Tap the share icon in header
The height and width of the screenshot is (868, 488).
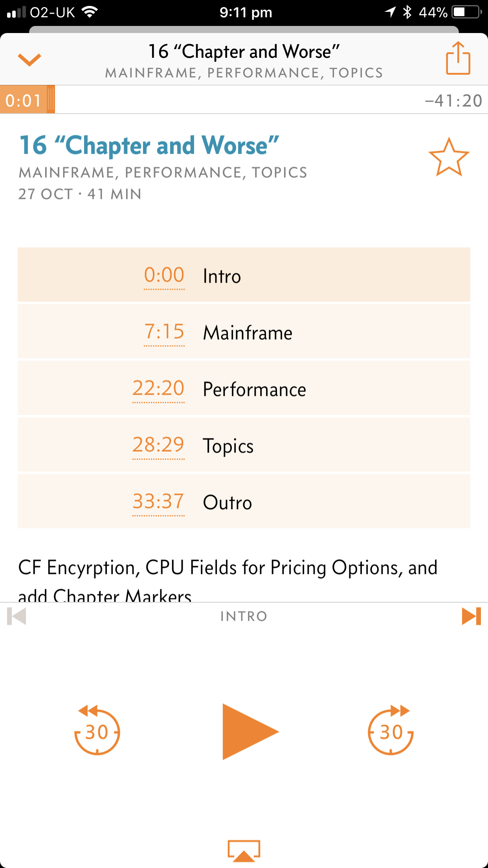(x=458, y=59)
